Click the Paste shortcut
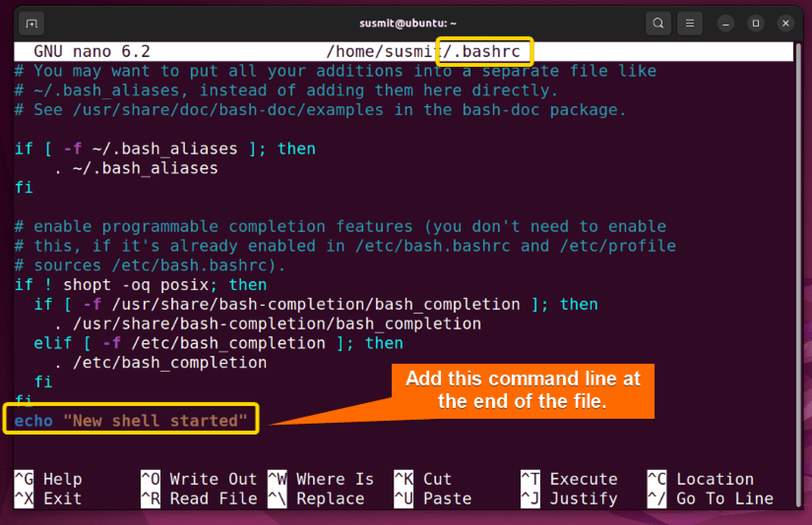Screen dimensions: 812x525 coord(447,498)
